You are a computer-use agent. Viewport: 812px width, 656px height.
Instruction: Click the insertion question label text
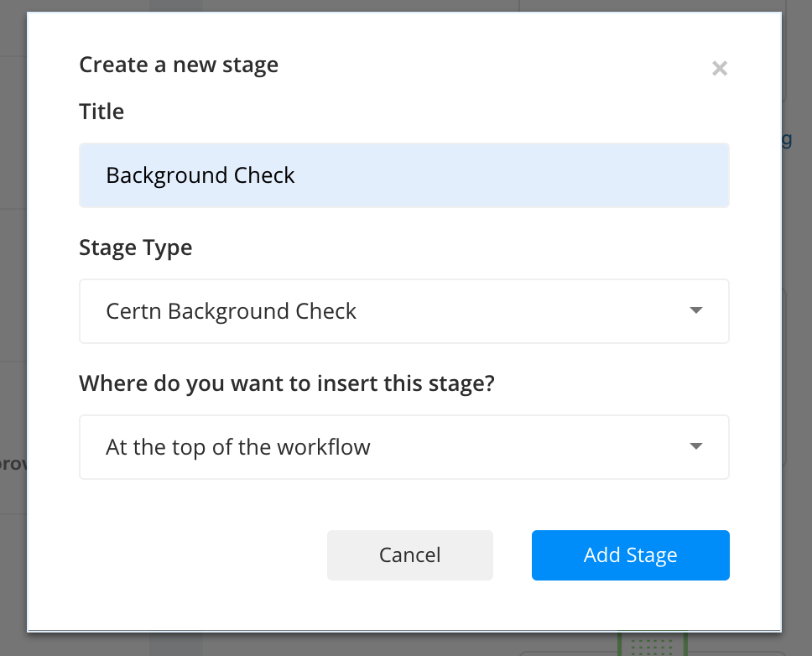point(286,383)
